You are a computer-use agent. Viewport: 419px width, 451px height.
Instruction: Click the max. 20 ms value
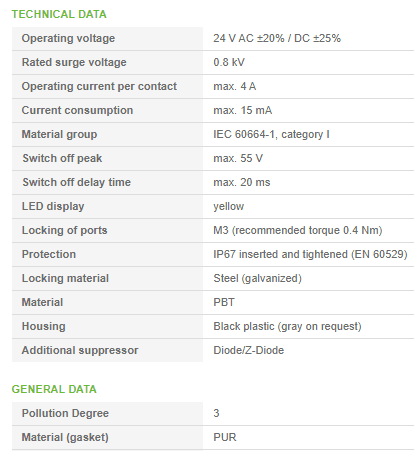tap(242, 182)
